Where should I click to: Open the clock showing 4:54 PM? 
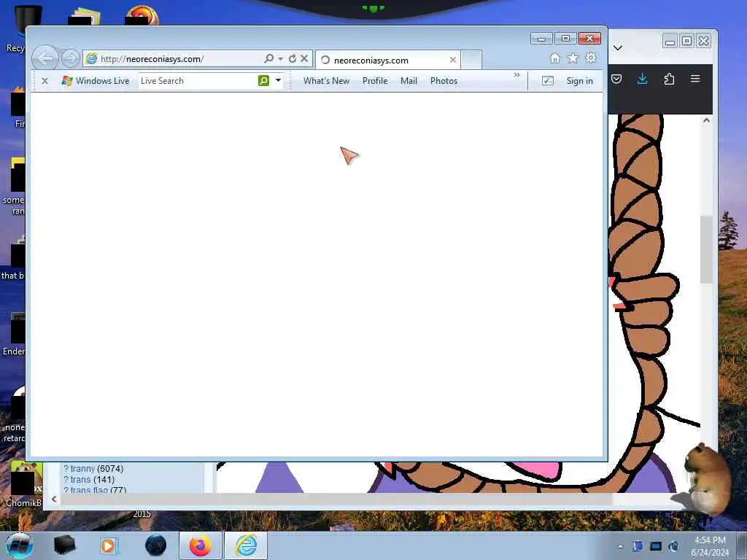(710, 546)
